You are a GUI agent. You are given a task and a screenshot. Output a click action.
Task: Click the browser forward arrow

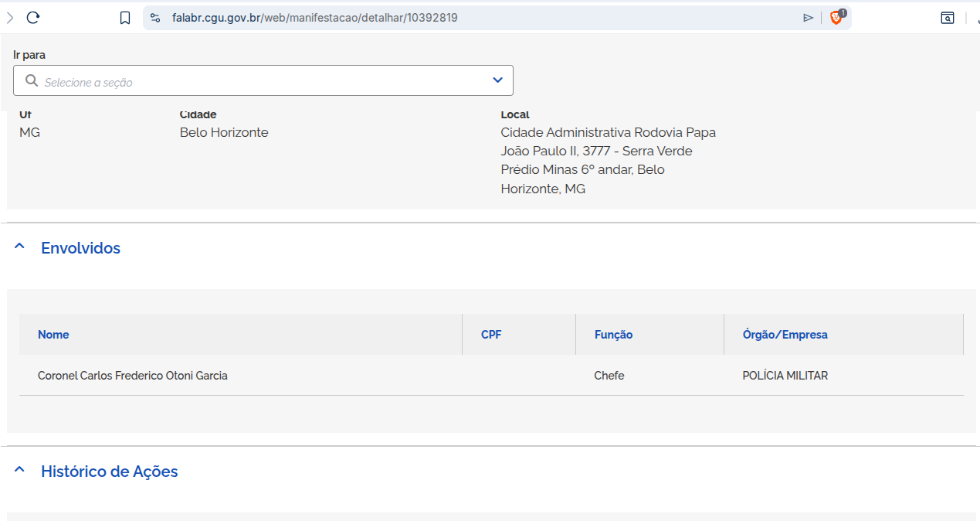[x=10, y=18]
